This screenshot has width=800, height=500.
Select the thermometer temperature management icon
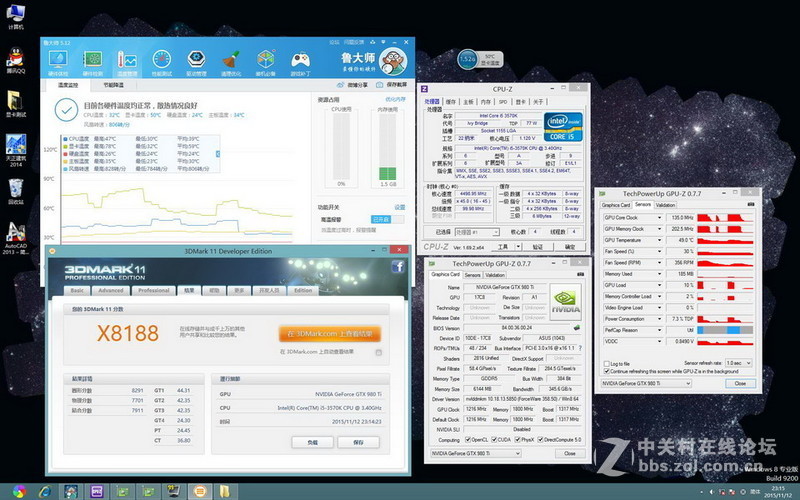[x=127, y=60]
